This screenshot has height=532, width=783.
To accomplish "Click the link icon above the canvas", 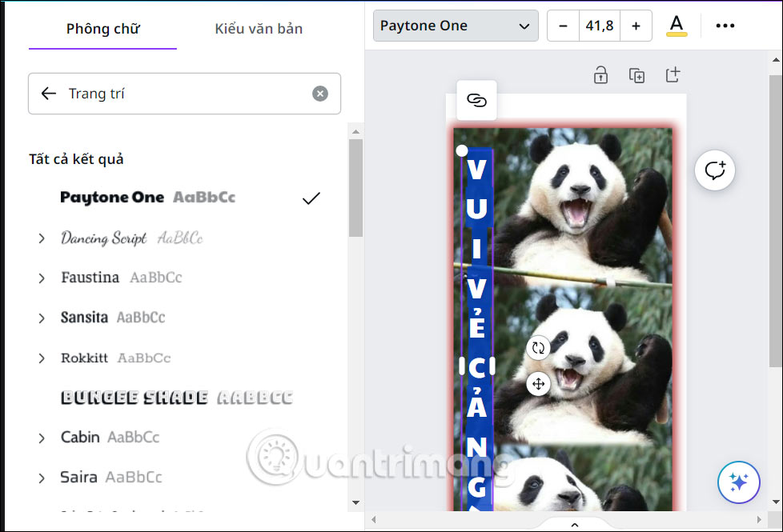I will pos(476,102).
